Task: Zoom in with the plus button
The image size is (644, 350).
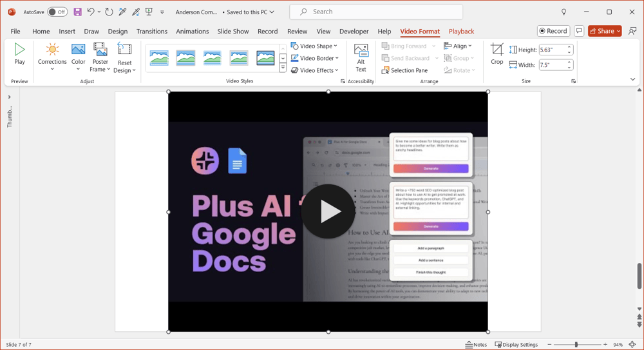Action: [605, 345]
